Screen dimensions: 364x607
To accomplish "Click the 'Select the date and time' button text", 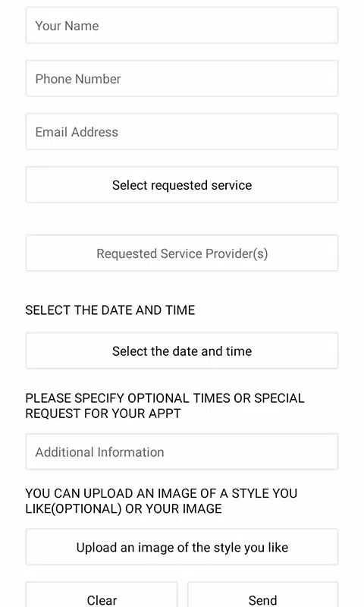I will click(x=182, y=351).
